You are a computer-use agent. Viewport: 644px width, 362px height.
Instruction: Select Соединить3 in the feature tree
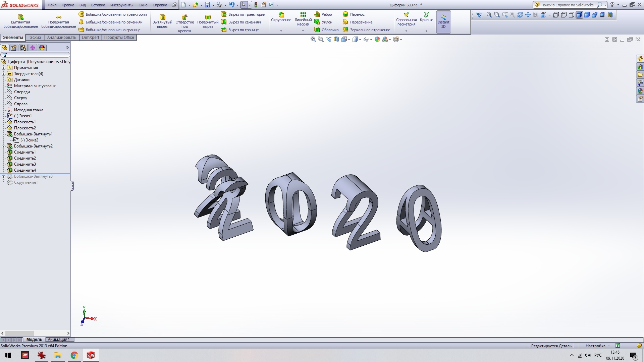pyautogui.click(x=24, y=164)
